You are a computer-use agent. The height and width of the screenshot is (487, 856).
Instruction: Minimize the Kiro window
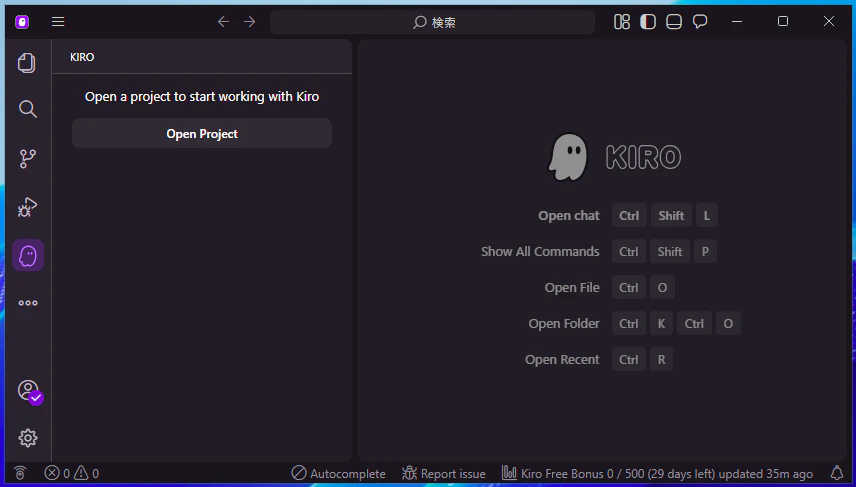[737, 21]
